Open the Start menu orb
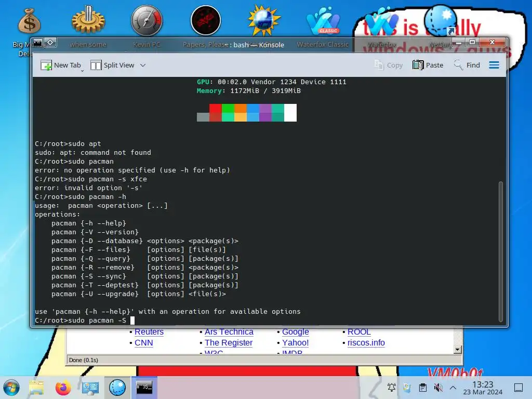 pyautogui.click(x=11, y=388)
